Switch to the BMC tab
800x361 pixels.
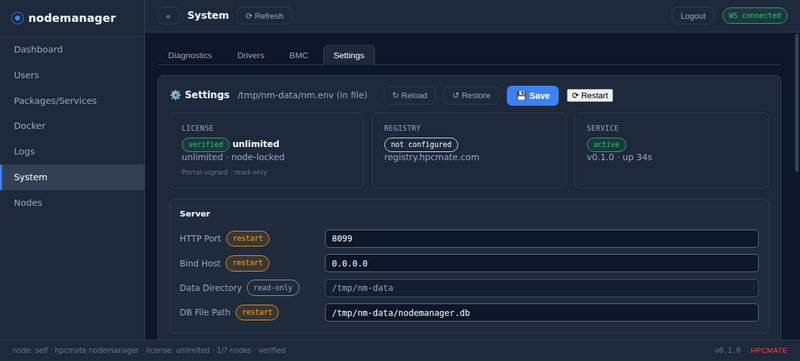pos(298,56)
